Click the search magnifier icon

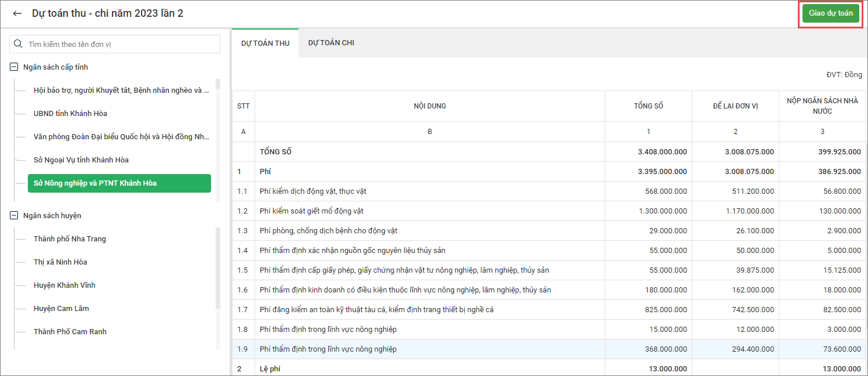pos(18,44)
